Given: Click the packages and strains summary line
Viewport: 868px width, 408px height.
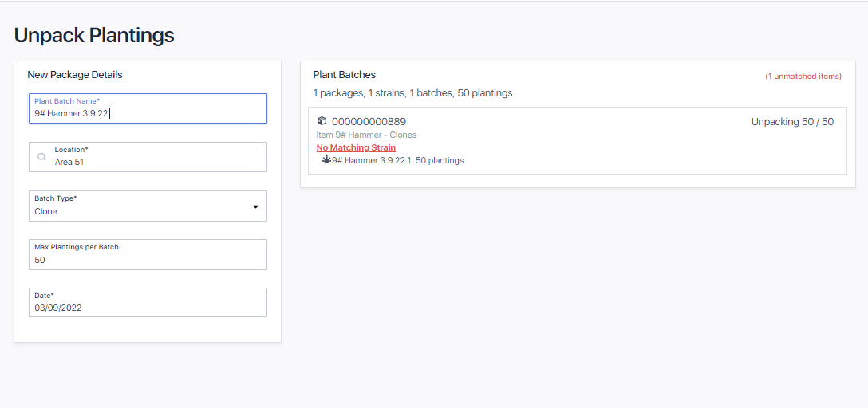Looking at the screenshot, I should click(412, 93).
